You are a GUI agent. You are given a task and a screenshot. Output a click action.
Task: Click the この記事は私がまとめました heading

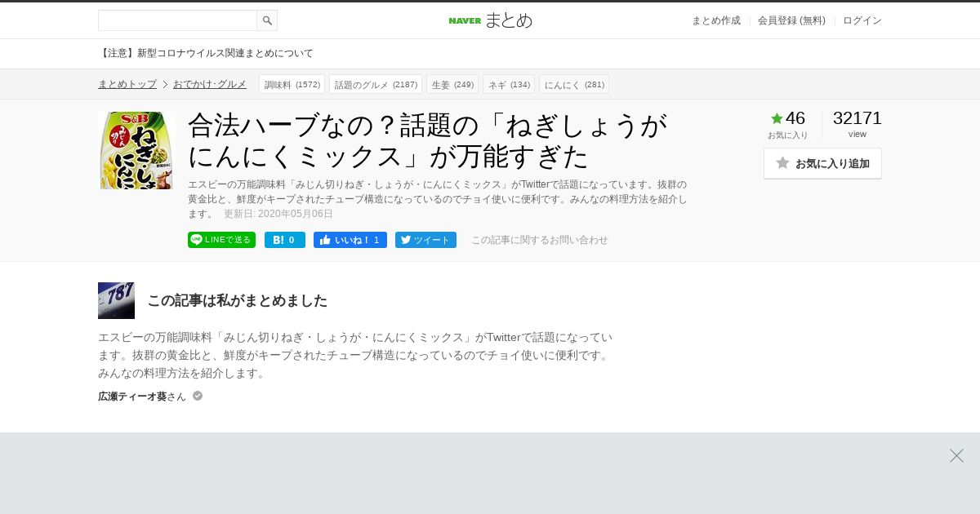pos(237,300)
